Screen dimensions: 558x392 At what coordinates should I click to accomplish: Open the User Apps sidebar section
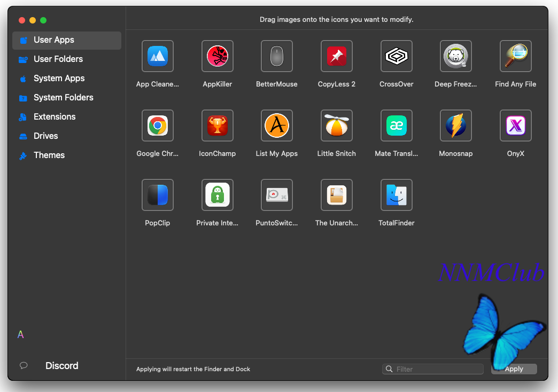pyautogui.click(x=67, y=40)
